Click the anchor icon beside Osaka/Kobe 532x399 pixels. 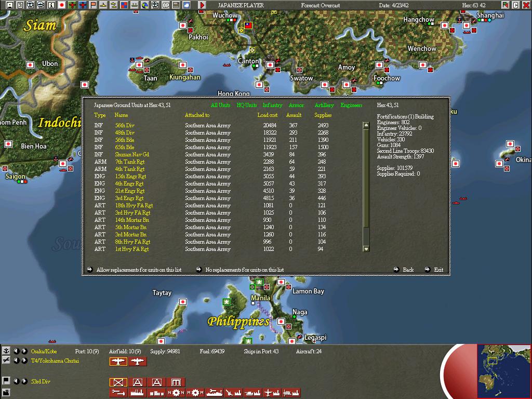6,351
